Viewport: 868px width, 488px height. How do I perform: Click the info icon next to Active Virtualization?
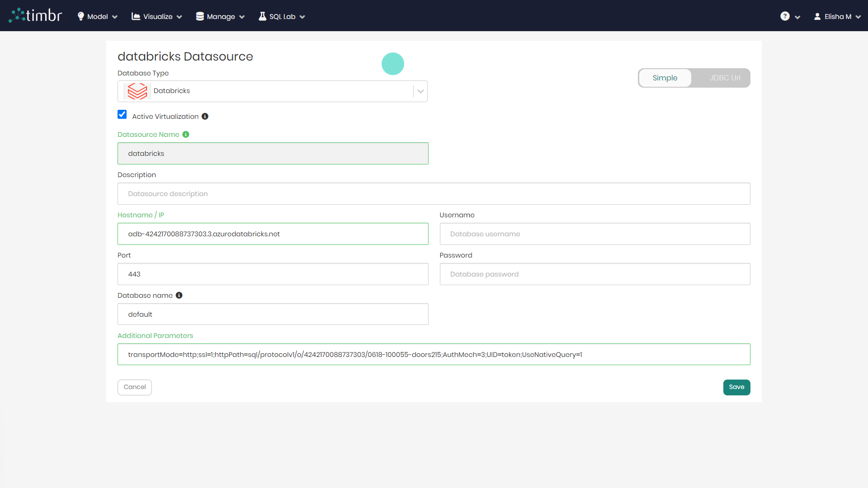(205, 116)
